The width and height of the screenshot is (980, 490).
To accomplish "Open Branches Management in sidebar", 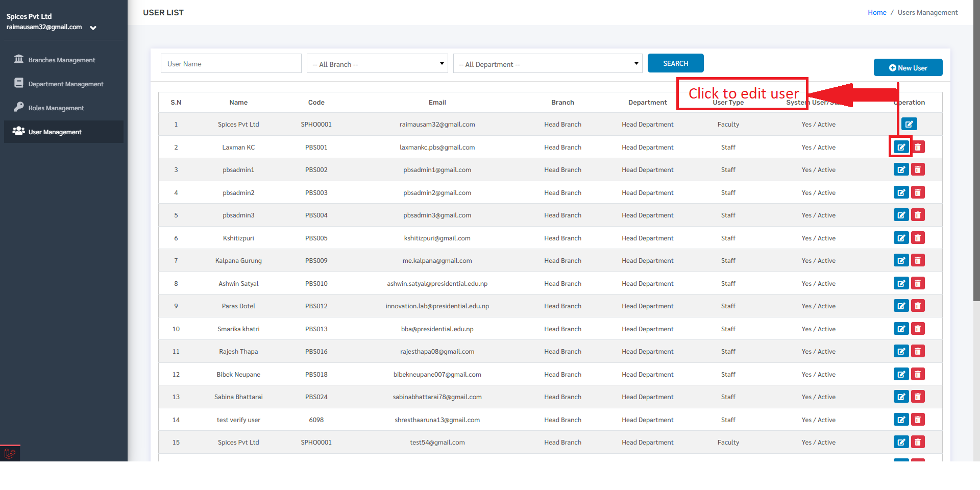I will pos(64,60).
